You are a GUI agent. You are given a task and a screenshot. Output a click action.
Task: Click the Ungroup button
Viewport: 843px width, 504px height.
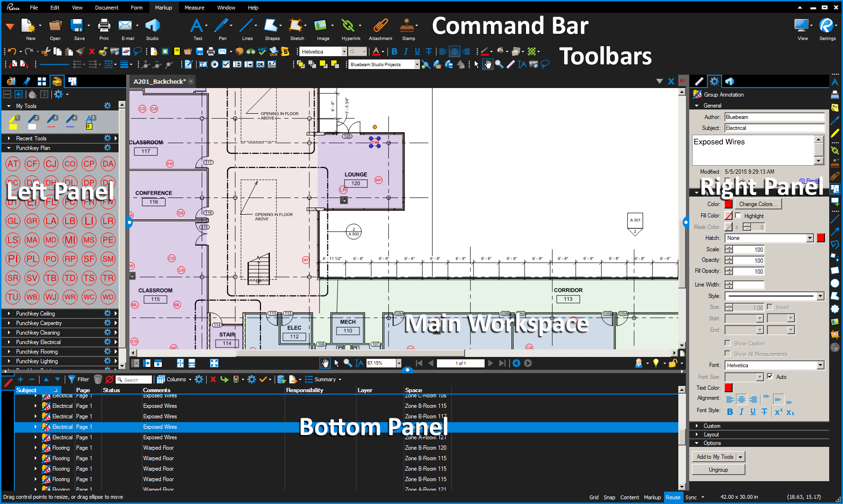(x=718, y=469)
